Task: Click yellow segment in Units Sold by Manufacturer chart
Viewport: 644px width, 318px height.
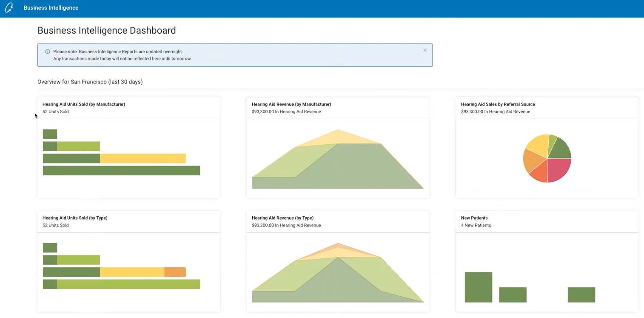Action: coord(142,158)
